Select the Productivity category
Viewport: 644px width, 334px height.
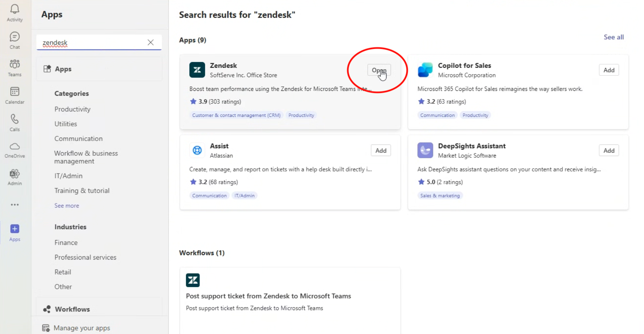72,109
